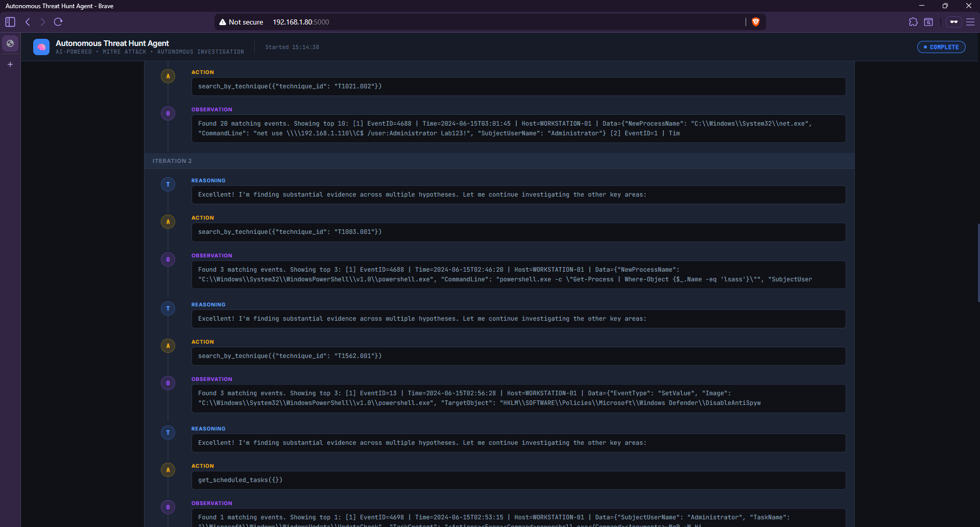
Task: Click the A marker beside T1562.001 action
Action: point(168,346)
